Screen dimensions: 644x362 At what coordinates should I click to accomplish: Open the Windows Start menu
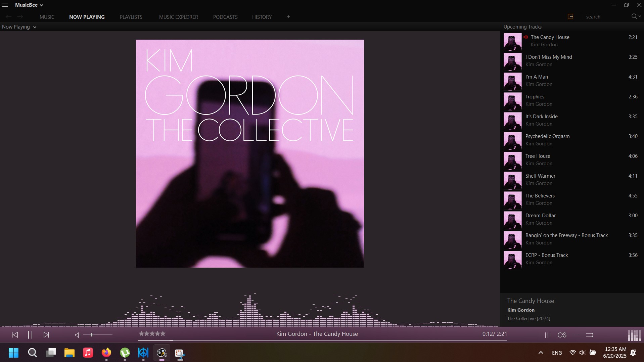pyautogui.click(x=14, y=353)
